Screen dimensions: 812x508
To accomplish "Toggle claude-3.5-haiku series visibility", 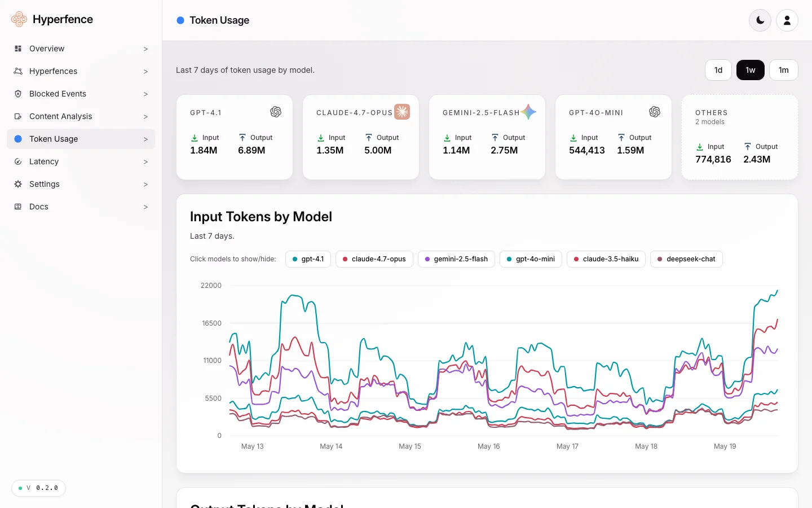I will tap(606, 259).
